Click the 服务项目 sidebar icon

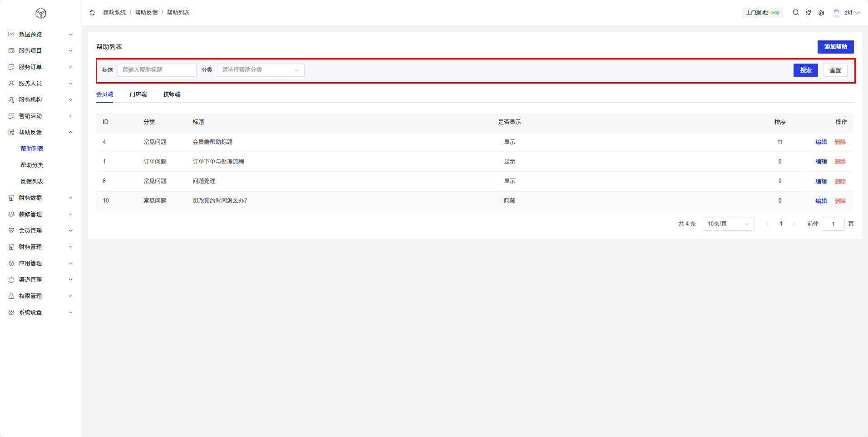tap(11, 51)
